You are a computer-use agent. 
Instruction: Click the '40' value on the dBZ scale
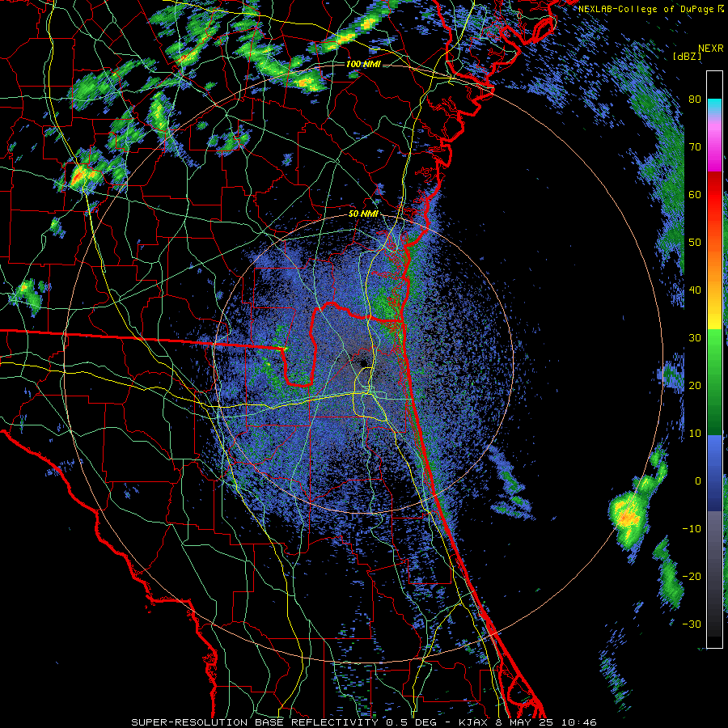pos(695,290)
